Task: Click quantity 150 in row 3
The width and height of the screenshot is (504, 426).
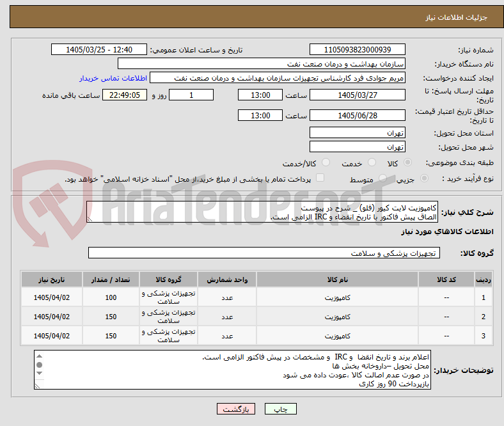Action: [x=111, y=336]
